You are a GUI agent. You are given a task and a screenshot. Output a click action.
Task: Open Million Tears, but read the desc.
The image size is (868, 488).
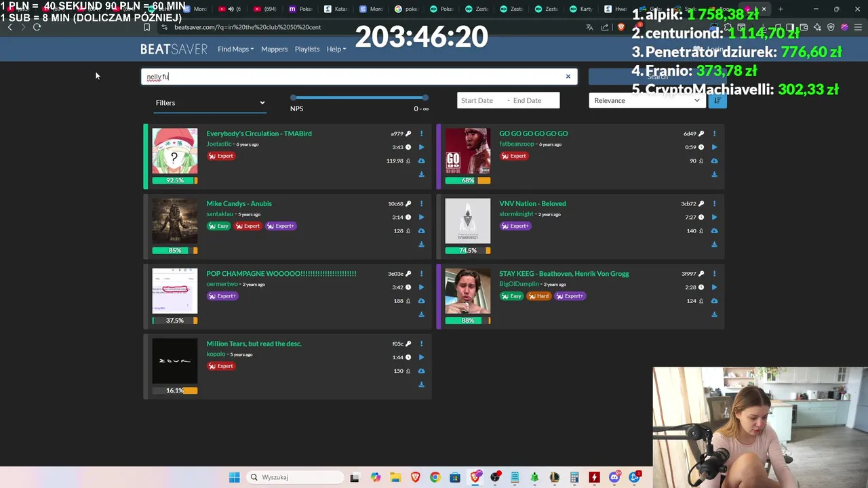click(254, 344)
